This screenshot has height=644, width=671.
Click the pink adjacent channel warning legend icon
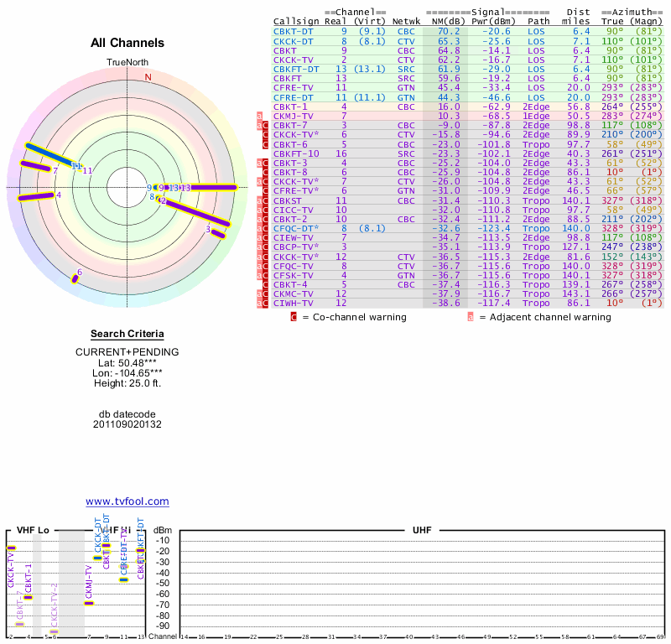pos(471,317)
